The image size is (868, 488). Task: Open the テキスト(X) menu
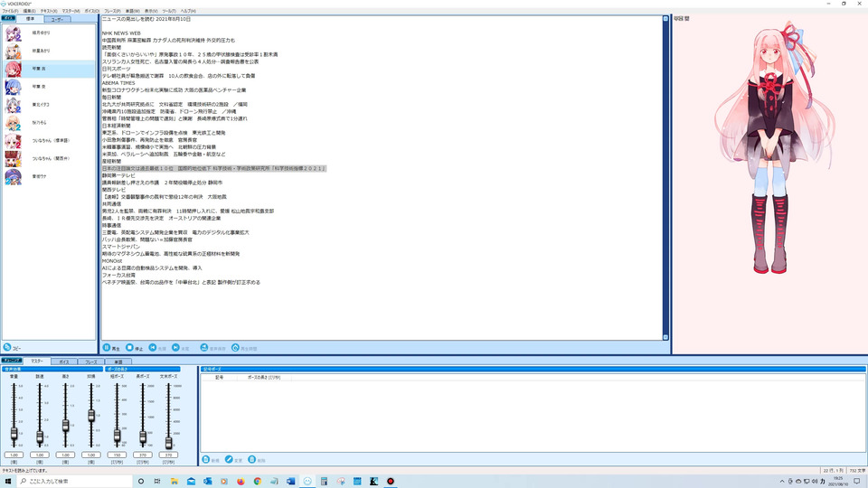[49, 11]
